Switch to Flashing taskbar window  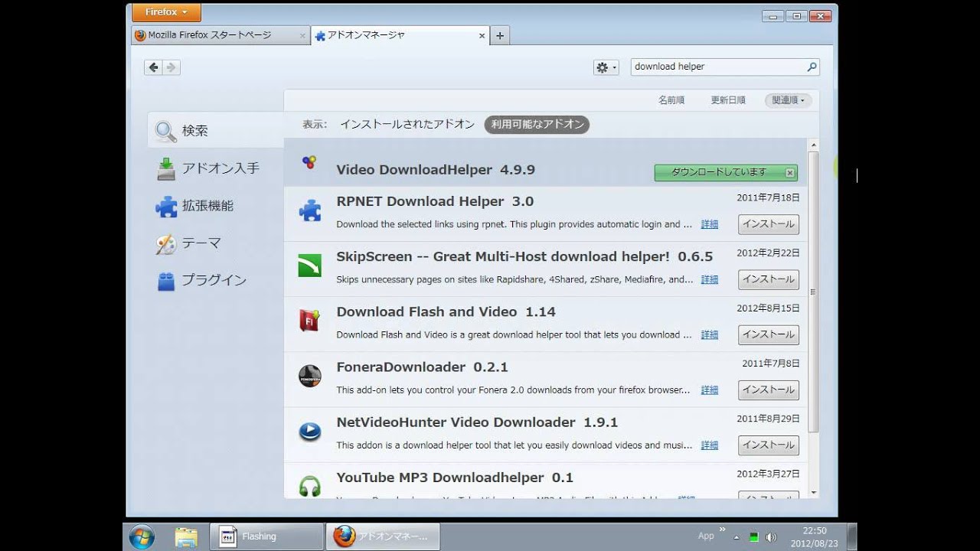[x=266, y=536]
